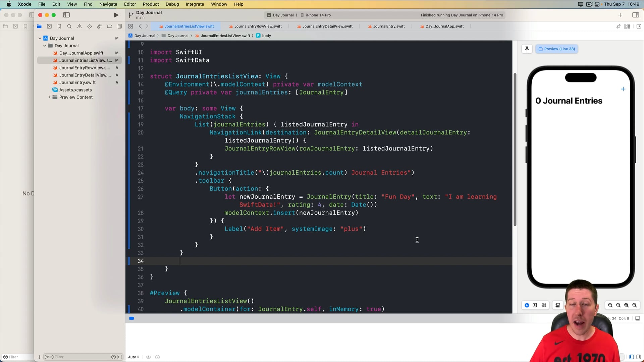Open the Integrate menu
Viewport: 644px width, 362px height.
(195, 4)
